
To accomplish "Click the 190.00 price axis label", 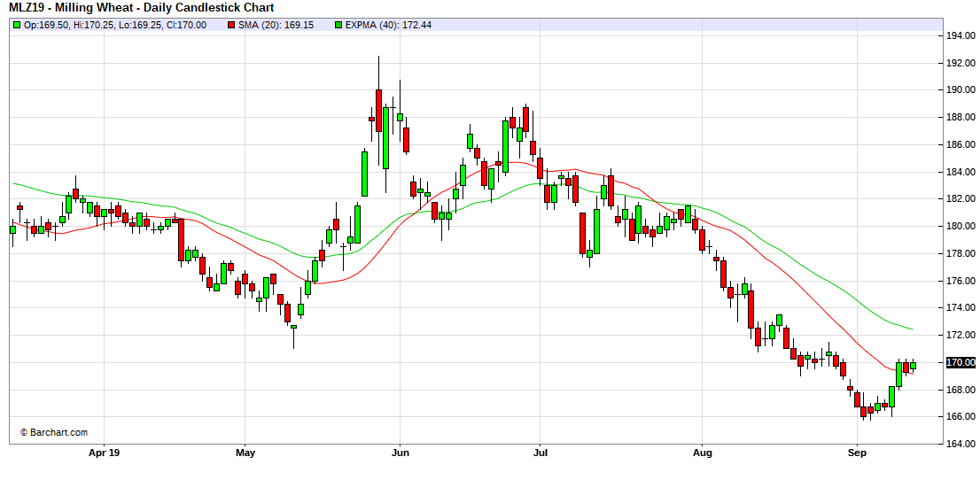I will 961,90.
